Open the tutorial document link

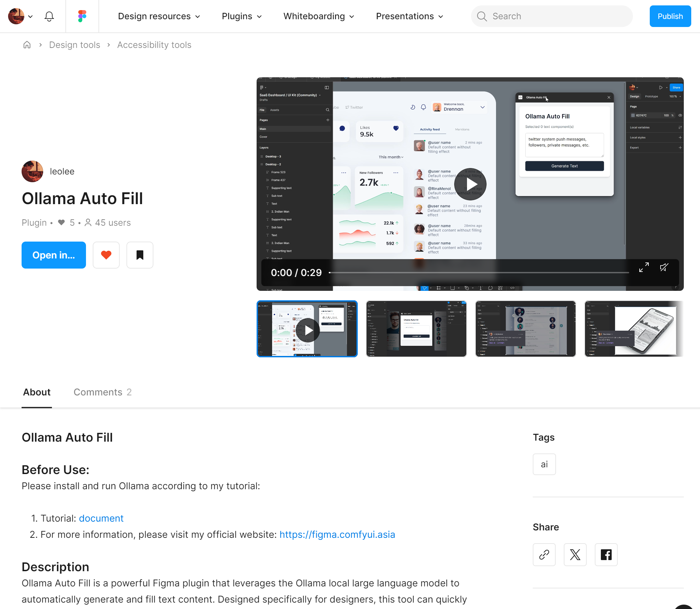101,518
